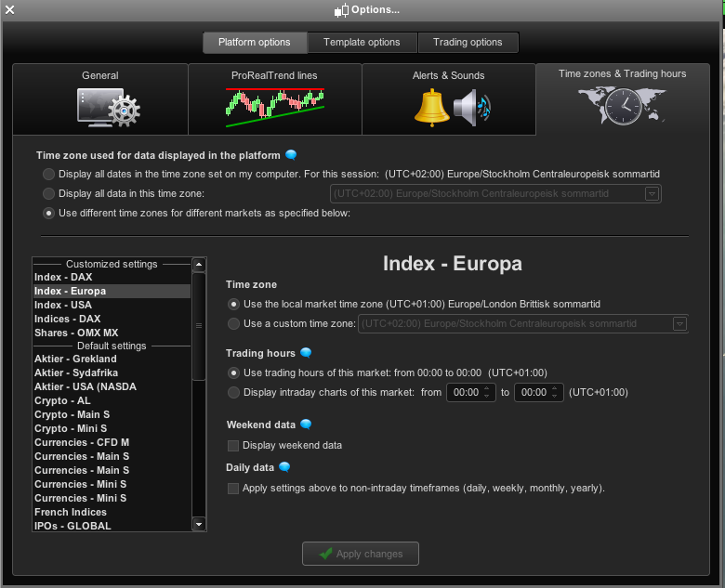The image size is (725, 588).
Task: Switch to Template options tab
Action: 362,43
